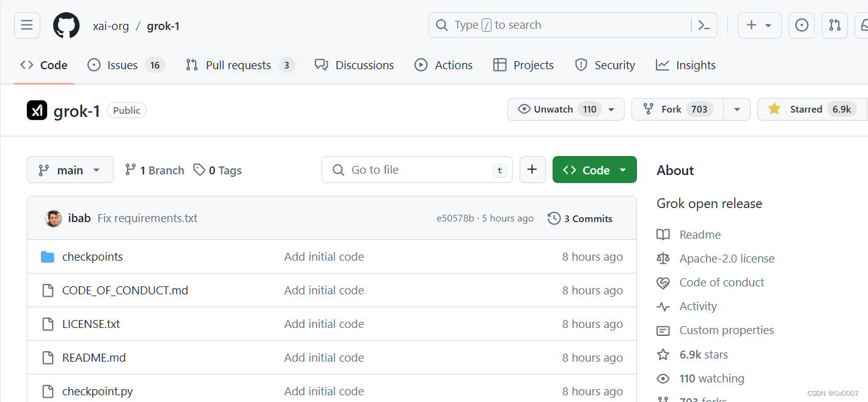Click the heart icon beside Code of conduct
This screenshot has width=868, height=402.
(x=663, y=283)
